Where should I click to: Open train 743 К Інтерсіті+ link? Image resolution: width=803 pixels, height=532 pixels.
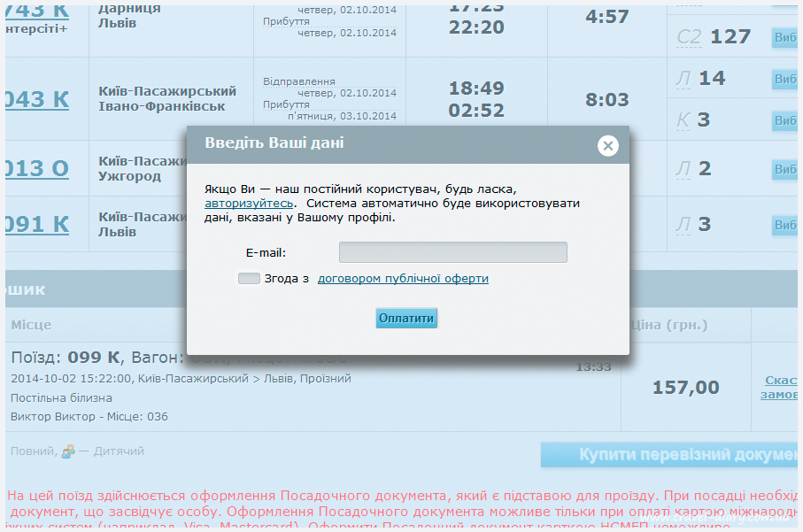pos(36,12)
